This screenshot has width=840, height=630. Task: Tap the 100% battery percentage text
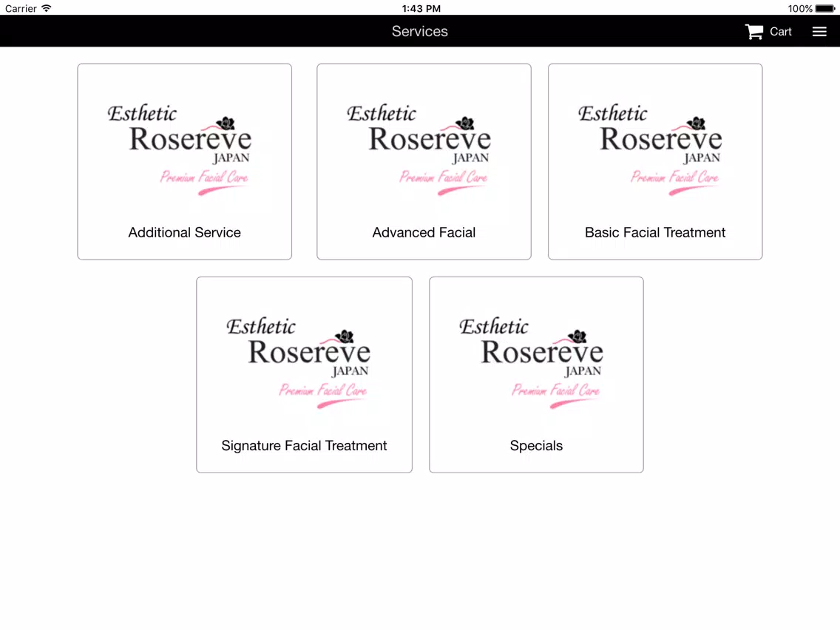tap(800, 9)
